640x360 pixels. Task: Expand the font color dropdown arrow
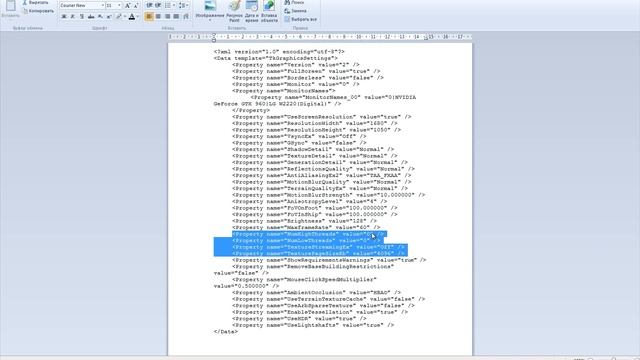[138, 17]
